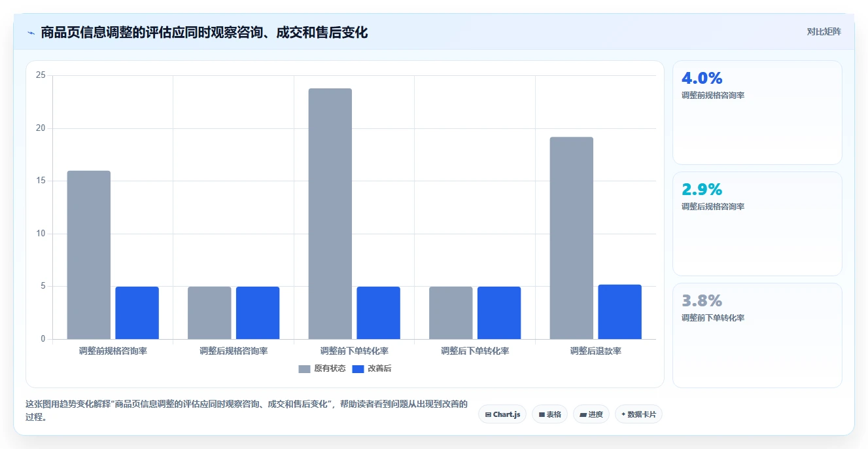The height and width of the screenshot is (449, 868).
Task: Click the 表格 tag chip
Action: point(550,414)
